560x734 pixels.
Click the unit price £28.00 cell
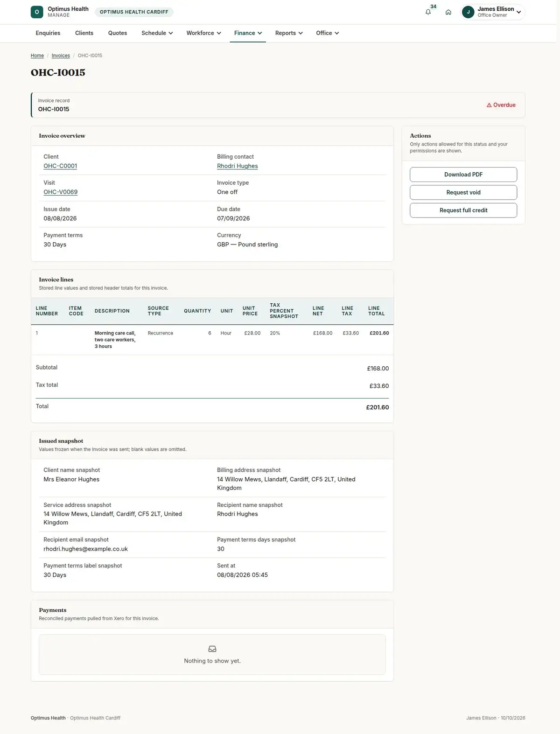252,333
